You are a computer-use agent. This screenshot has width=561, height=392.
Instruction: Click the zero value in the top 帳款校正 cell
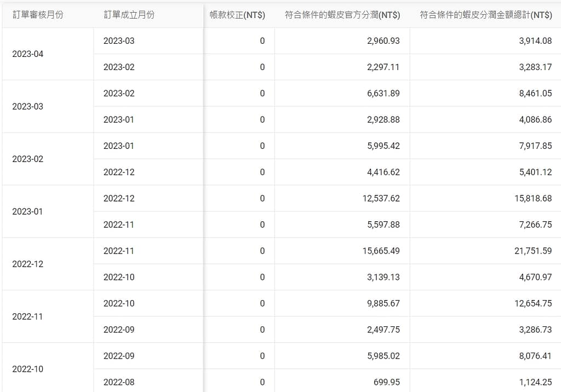coord(261,41)
